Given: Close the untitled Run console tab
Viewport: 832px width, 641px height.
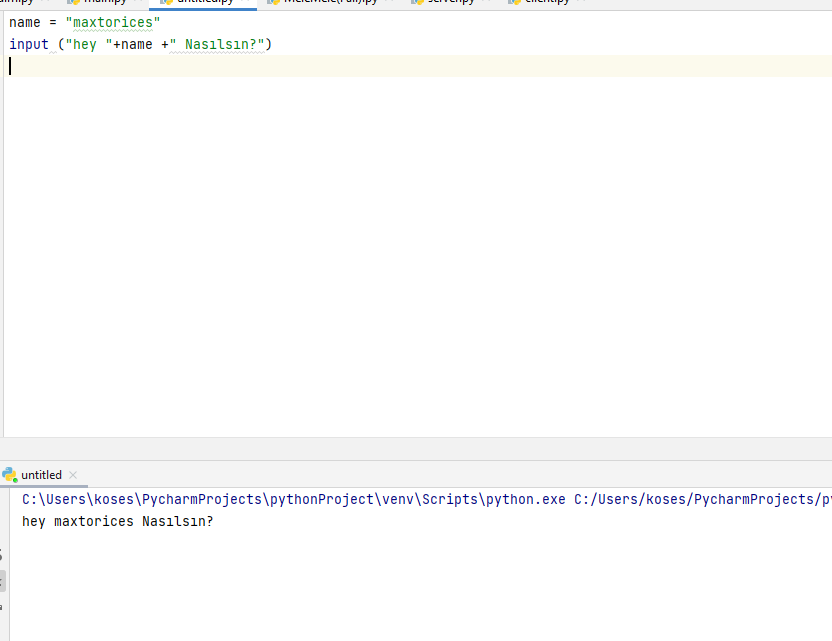Looking at the screenshot, I should click(68, 474).
